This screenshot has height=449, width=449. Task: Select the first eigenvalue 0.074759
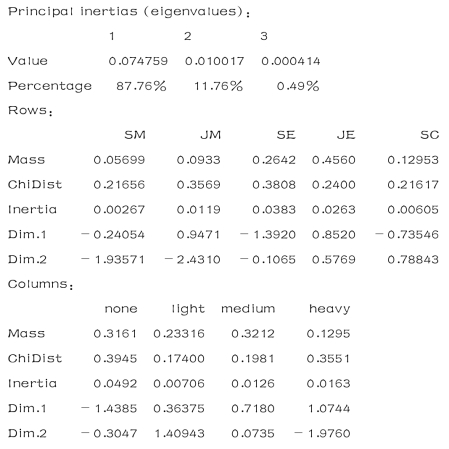[x=138, y=61]
